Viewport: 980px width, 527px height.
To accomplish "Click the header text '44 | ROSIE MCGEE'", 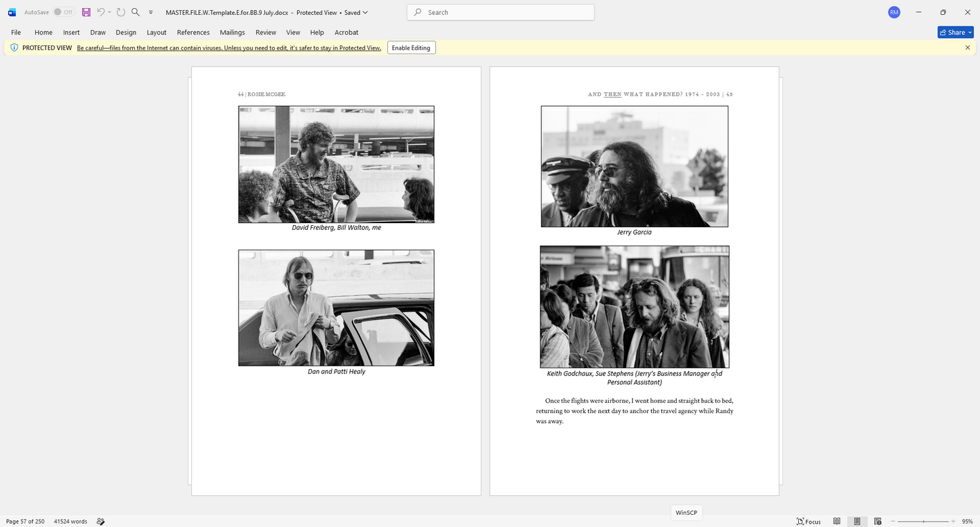I will [x=262, y=94].
